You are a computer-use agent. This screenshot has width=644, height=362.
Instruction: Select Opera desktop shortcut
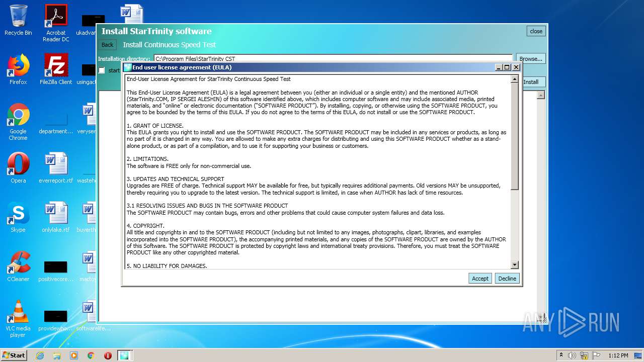click(x=18, y=168)
